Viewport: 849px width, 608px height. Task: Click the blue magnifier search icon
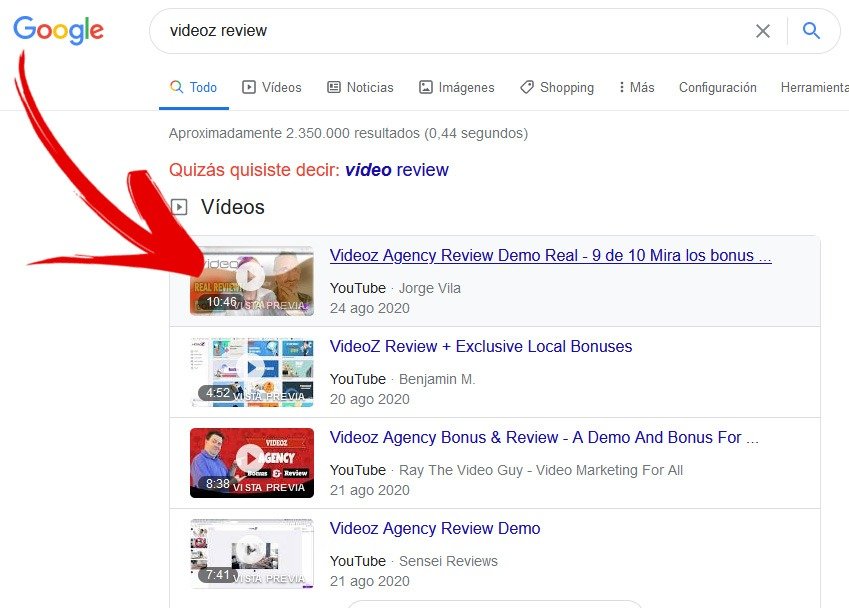(811, 30)
